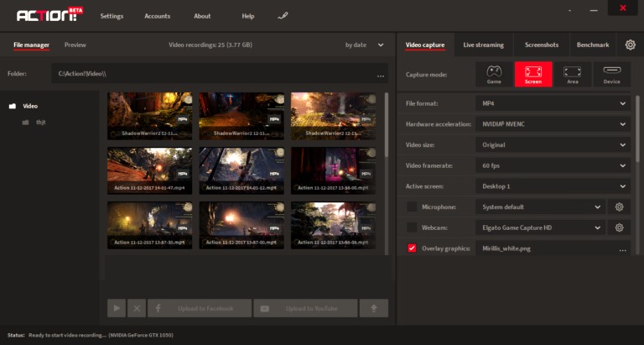
Task: Open capture settings gear next to Benchmark
Action: pyautogui.click(x=630, y=44)
